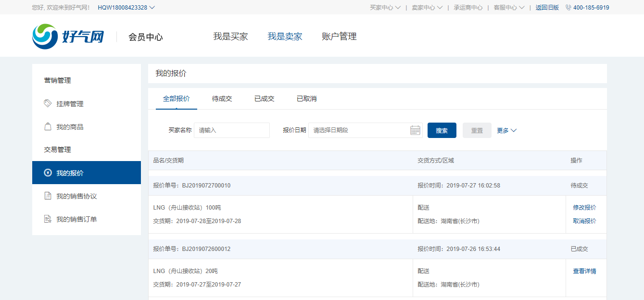The height and width of the screenshot is (300, 644).
Task: Open the 我是卖家 menu
Action: pyautogui.click(x=285, y=37)
